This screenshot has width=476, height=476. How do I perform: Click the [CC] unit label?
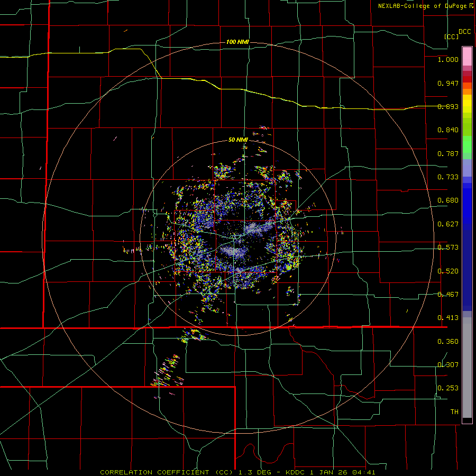coord(452,36)
